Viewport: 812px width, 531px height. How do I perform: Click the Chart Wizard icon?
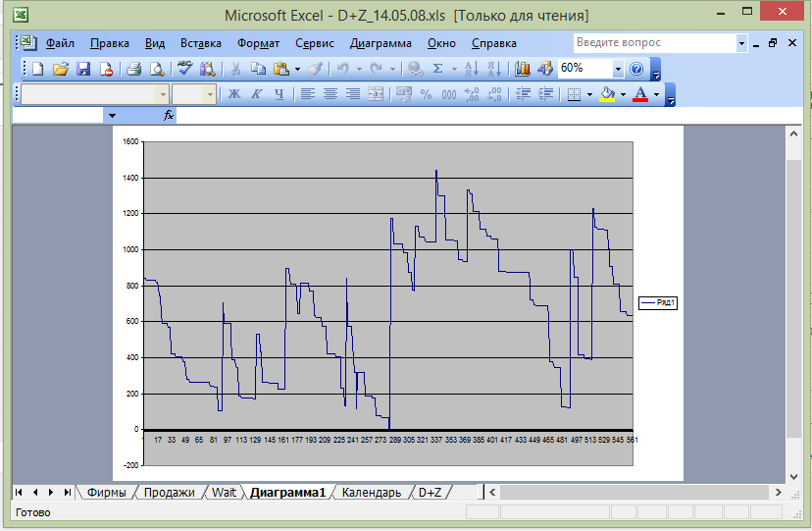[522, 69]
